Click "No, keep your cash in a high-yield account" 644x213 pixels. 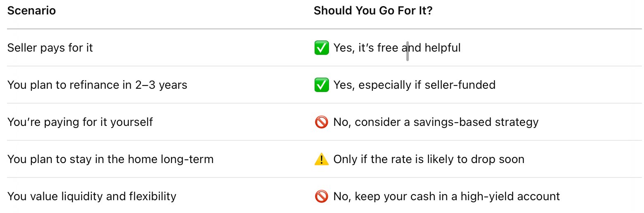[x=446, y=196]
